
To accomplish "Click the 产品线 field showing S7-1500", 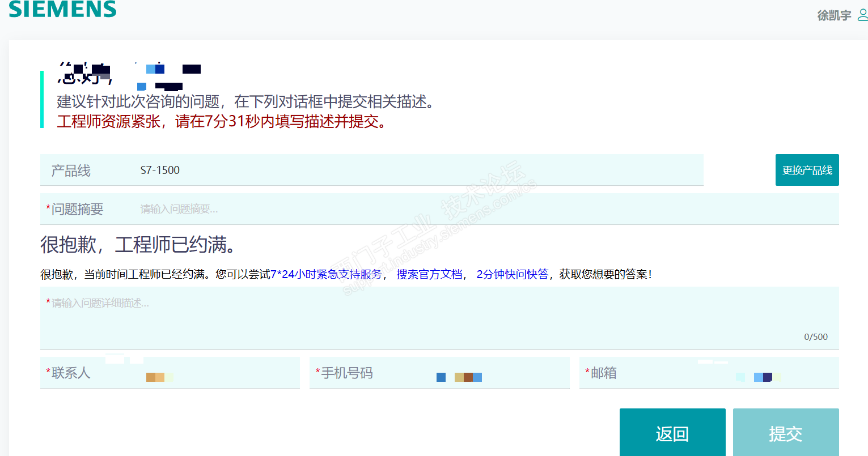I will pos(372,170).
